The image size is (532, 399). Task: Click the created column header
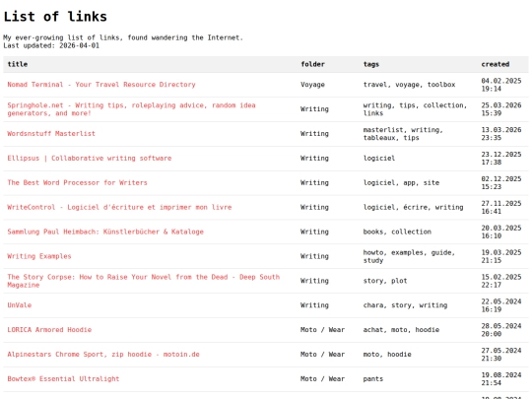point(496,64)
